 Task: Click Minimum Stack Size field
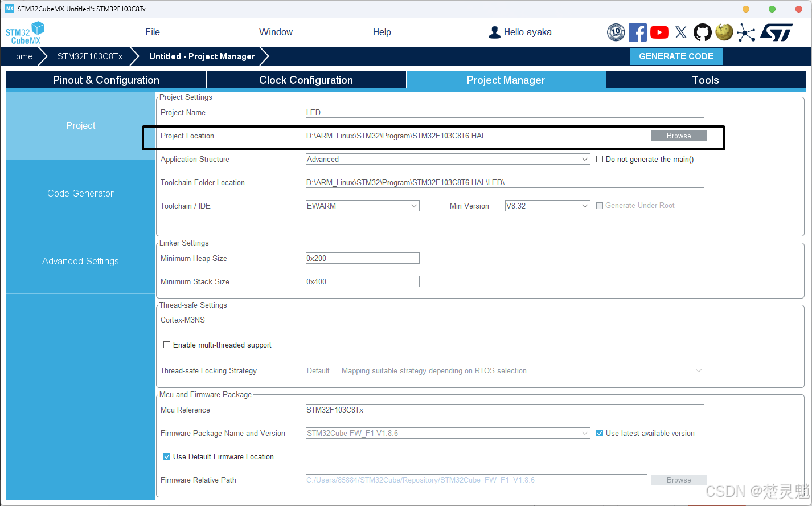coord(363,282)
